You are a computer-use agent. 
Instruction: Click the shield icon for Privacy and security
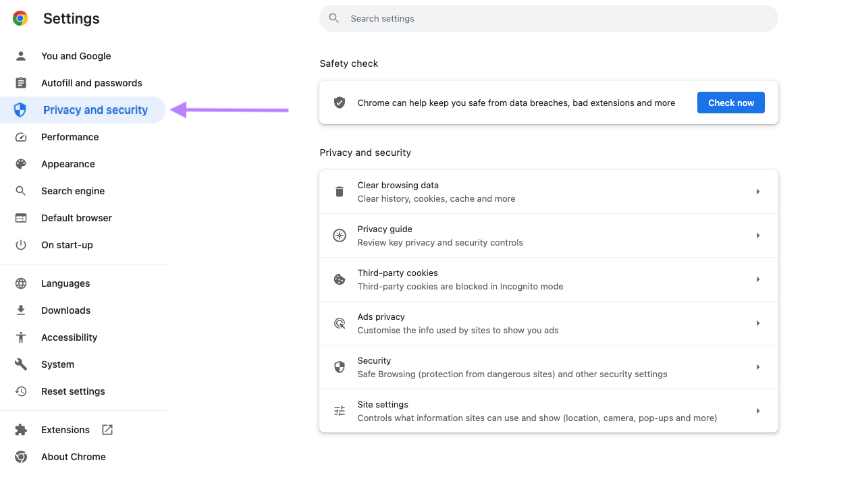(x=20, y=110)
